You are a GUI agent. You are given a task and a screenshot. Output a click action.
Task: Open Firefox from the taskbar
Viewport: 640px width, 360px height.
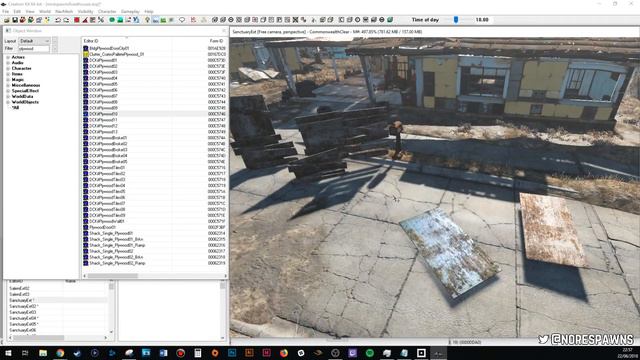(x=284, y=353)
